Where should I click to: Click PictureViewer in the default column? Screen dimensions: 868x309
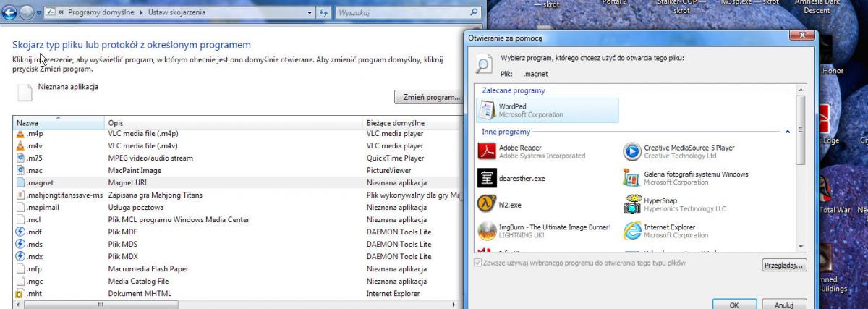(388, 171)
